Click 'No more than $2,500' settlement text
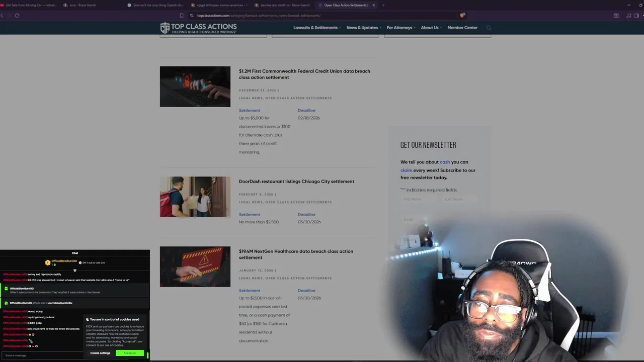The width and height of the screenshot is (644, 362). click(259, 222)
